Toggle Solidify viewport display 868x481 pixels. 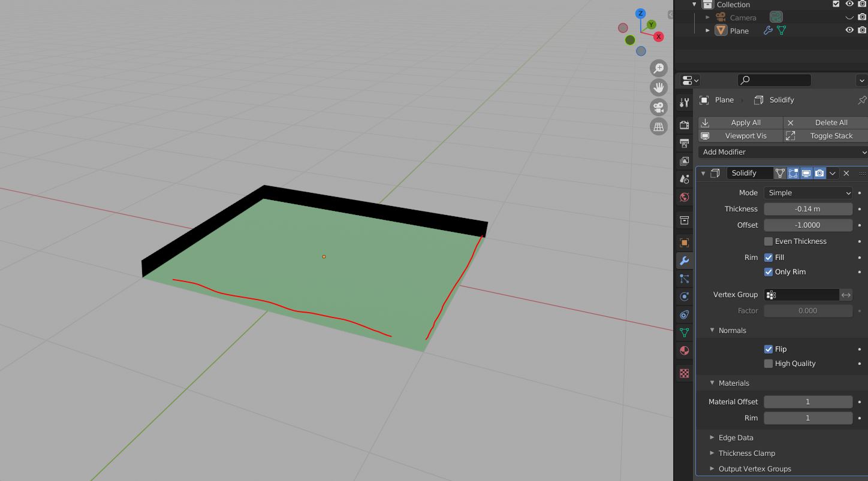806,173
